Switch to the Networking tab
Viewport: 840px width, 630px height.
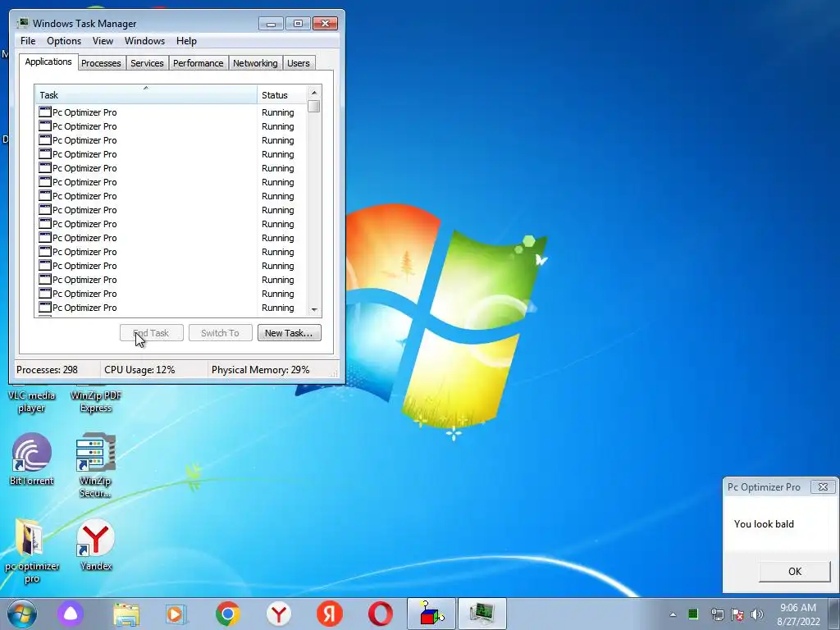[x=255, y=63]
